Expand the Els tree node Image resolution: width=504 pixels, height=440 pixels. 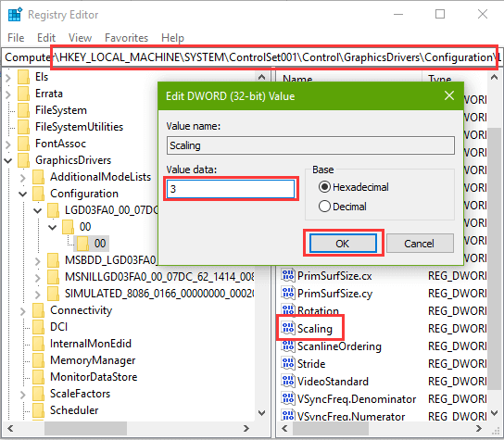point(8,78)
